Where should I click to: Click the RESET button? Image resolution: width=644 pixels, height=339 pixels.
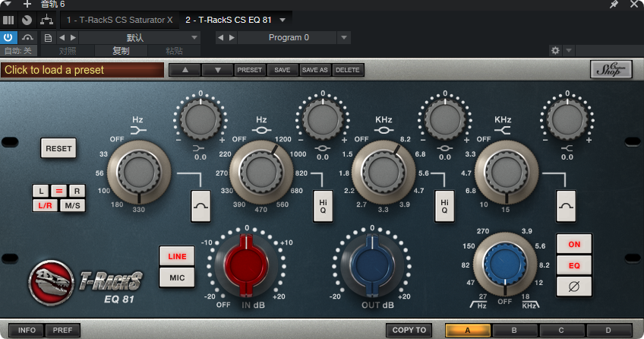point(58,148)
